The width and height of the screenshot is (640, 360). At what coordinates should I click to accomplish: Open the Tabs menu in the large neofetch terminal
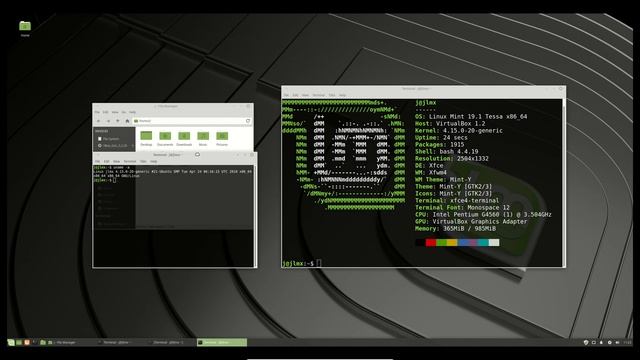tap(332, 95)
